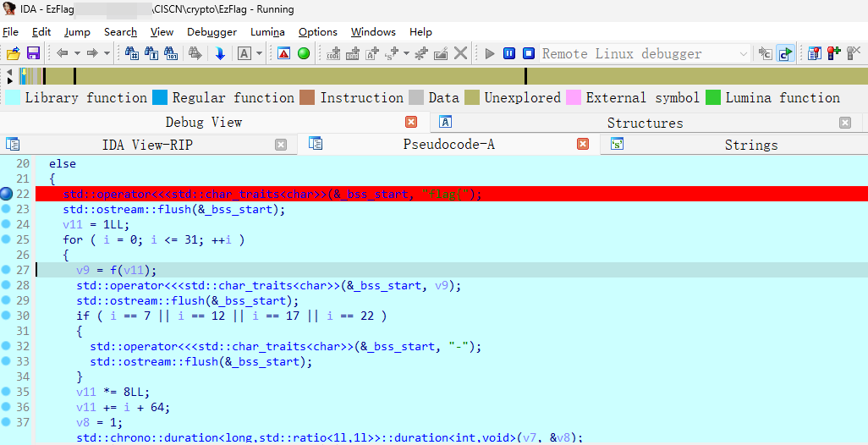Click the pause process button
The height and width of the screenshot is (445, 868).
tap(509, 53)
